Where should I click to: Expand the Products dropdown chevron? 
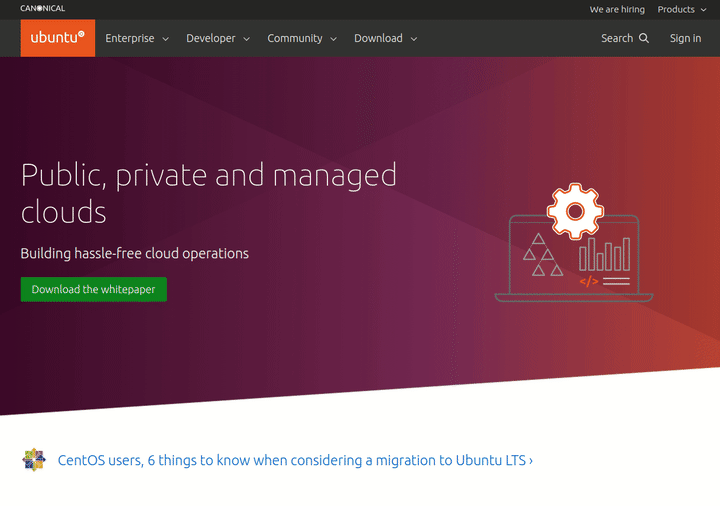click(703, 10)
